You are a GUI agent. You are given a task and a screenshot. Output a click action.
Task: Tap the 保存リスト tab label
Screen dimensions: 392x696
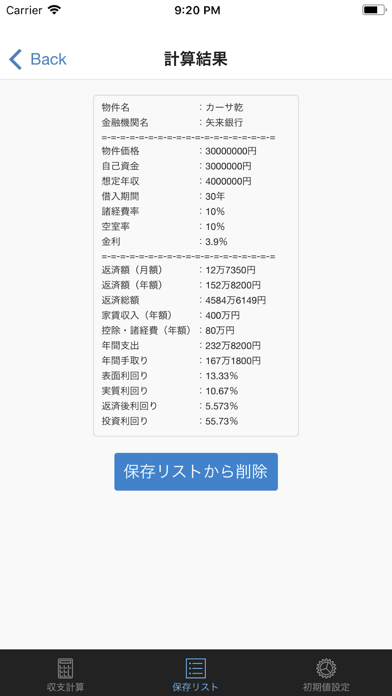[x=196, y=687]
